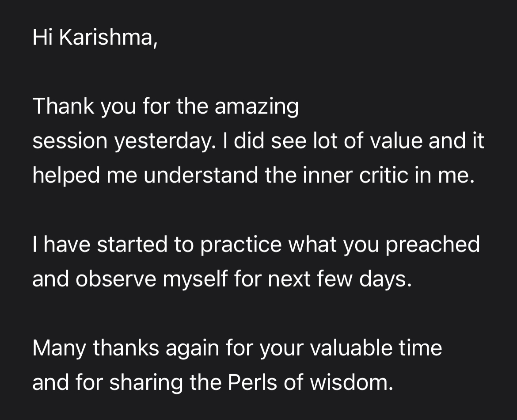The height and width of the screenshot is (420, 517).
Task: Place cursor on the word 'Karishma'
Action: pos(106,37)
